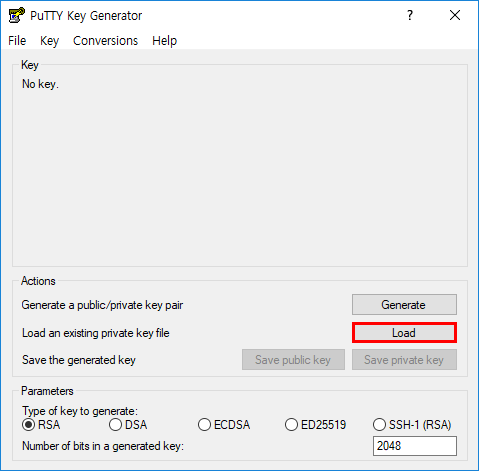Click the empty Key display area

[x=240, y=173]
